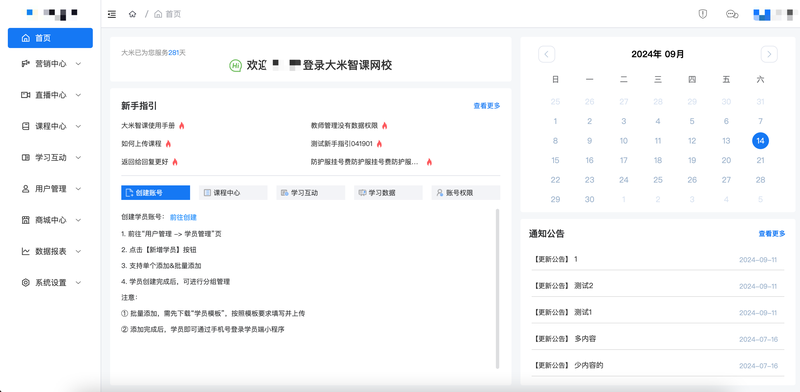Switch to the 创建账号 guide tab
800x392 pixels.
[156, 193]
